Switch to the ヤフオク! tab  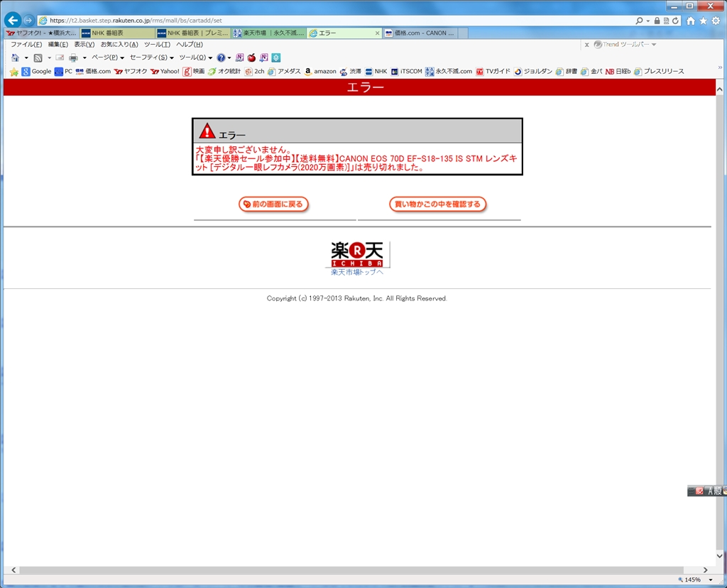[41, 33]
